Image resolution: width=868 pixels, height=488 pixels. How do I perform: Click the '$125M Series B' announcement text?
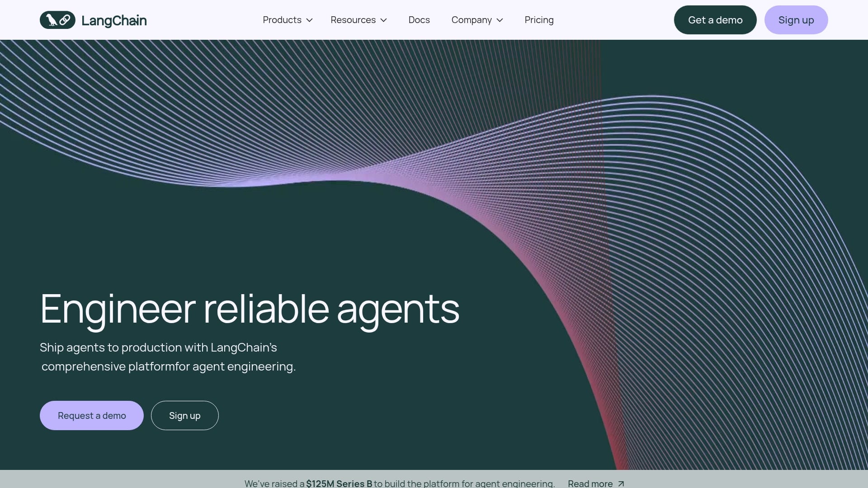[339, 483]
